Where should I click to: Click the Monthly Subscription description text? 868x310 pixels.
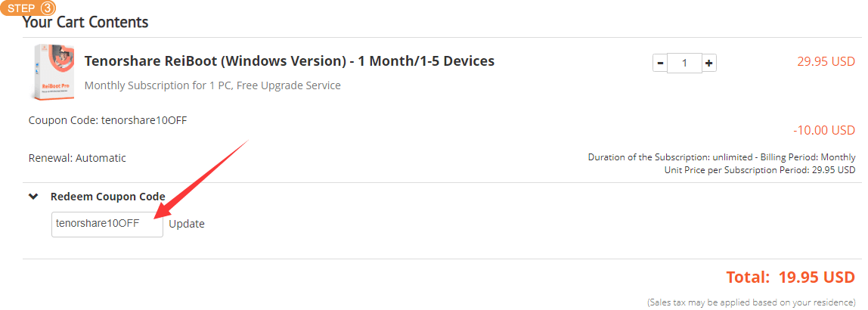point(212,85)
